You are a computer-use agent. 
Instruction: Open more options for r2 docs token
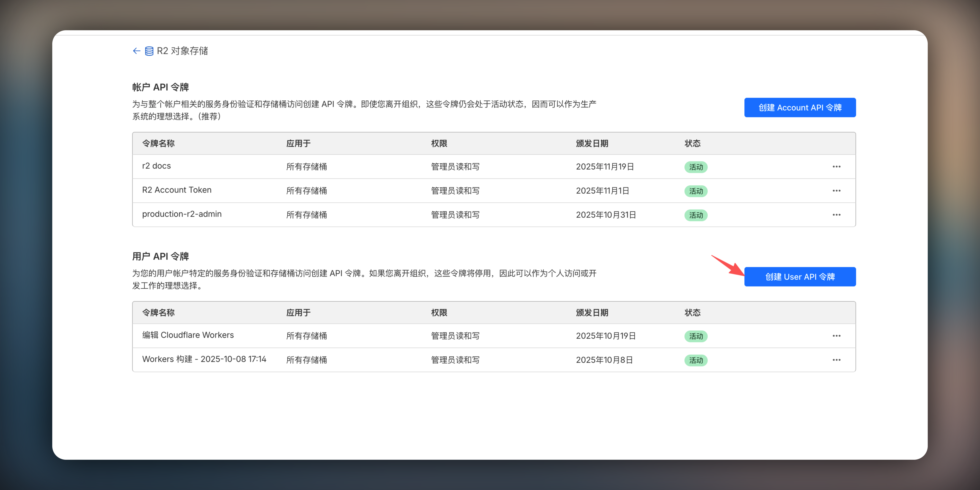[x=836, y=167]
